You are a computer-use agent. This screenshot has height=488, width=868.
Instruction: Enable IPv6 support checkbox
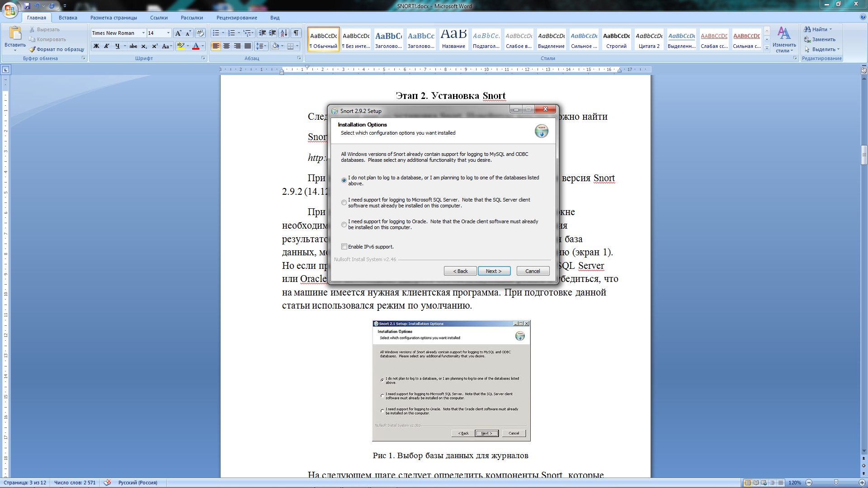[x=344, y=247]
